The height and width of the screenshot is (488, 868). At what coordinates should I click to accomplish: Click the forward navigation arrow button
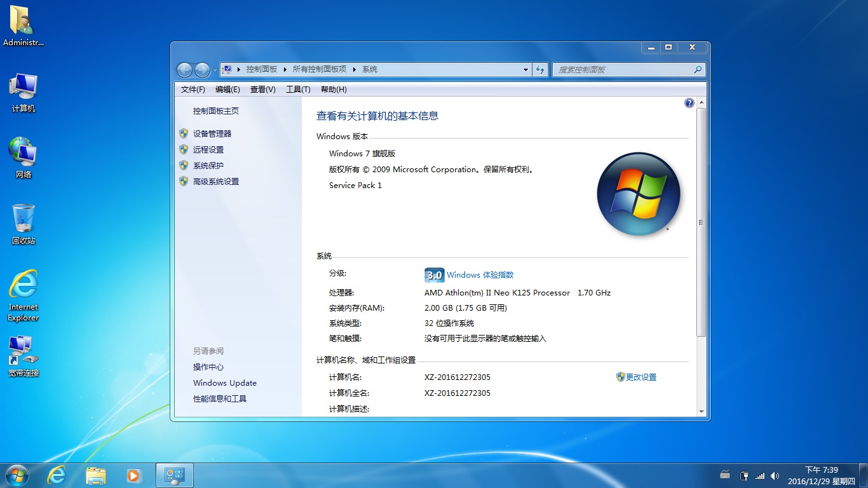pos(202,69)
